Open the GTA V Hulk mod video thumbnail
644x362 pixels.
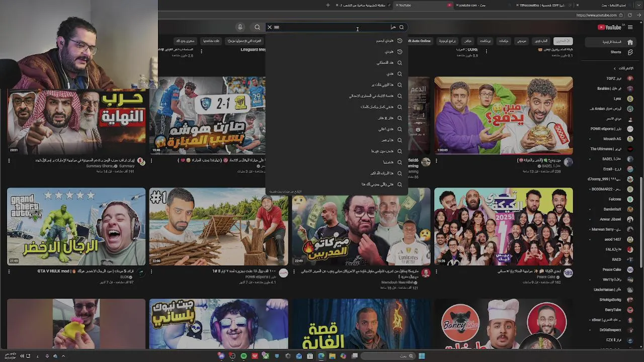tap(76, 226)
